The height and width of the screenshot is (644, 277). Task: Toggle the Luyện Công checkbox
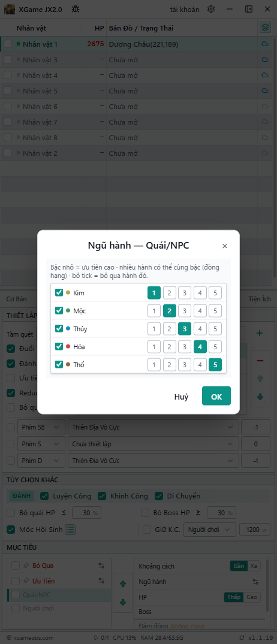44,496
